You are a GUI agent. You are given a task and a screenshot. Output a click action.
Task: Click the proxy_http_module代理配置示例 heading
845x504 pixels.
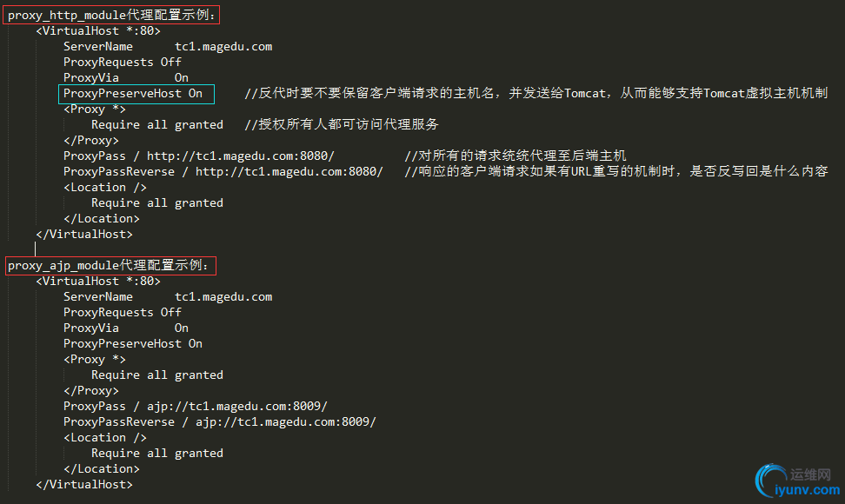click(111, 16)
